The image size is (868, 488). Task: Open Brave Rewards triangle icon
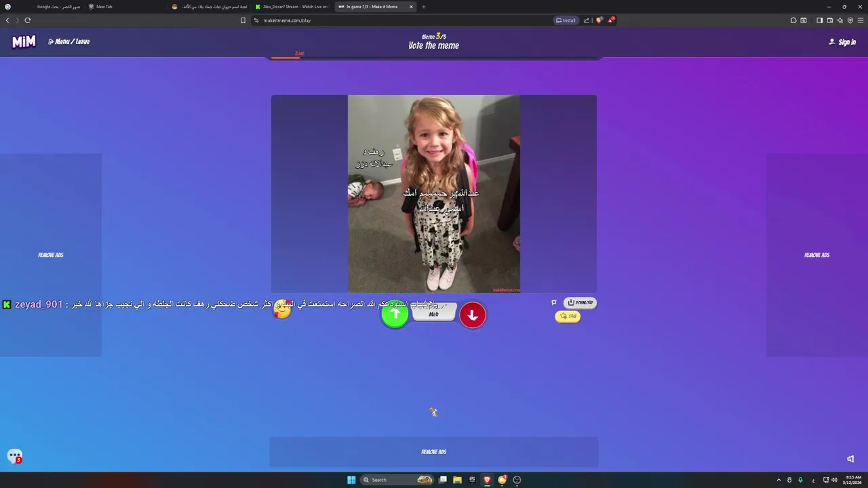(610, 20)
